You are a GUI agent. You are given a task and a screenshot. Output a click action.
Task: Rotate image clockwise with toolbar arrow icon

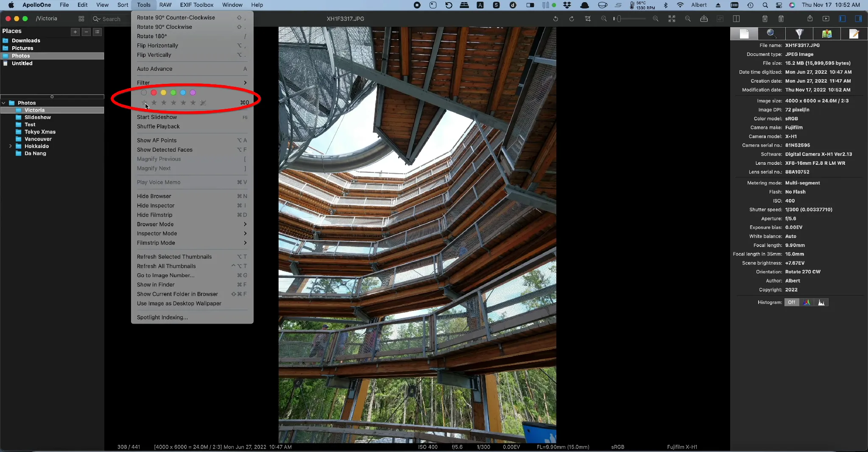572,19
